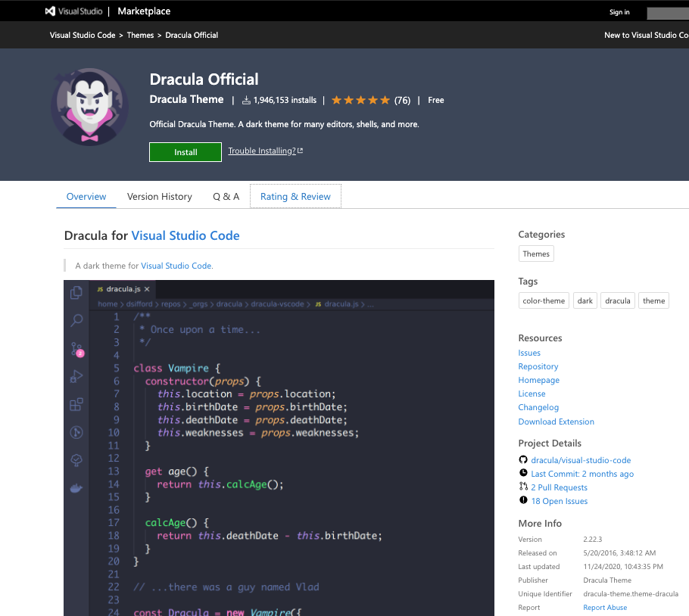Click the 11/24/2020 last updated date
This screenshot has width=689, height=616.
623,567
